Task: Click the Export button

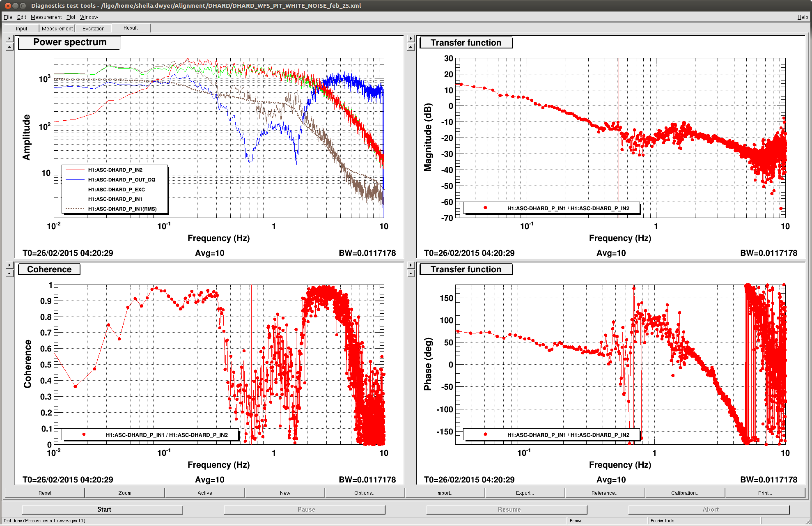Action: tap(525, 493)
